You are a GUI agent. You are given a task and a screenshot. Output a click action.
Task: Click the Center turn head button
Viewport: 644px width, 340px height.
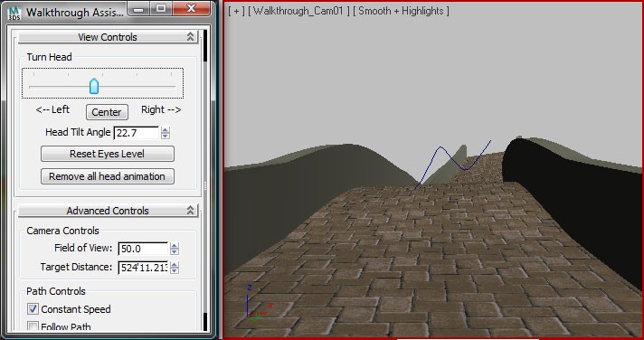107,112
